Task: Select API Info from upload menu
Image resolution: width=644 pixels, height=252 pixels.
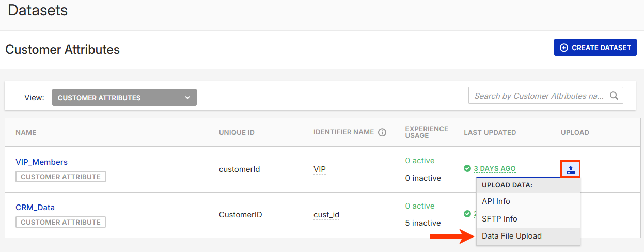Action: click(x=496, y=201)
